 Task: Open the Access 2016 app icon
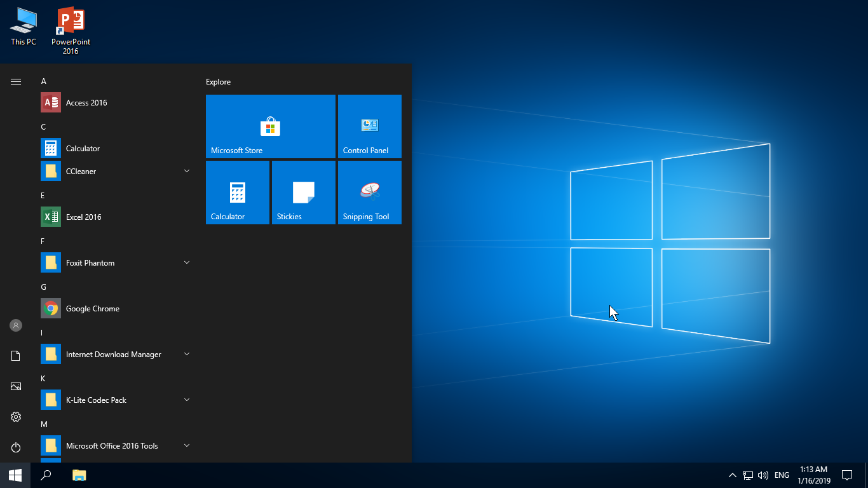(x=51, y=102)
